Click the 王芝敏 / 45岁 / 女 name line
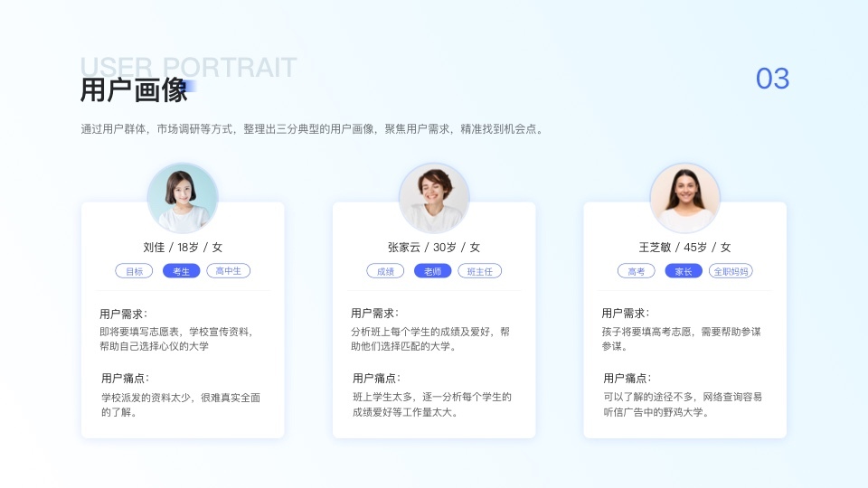The width and height of the screenshot is (868, 488). tap(684, 248)
